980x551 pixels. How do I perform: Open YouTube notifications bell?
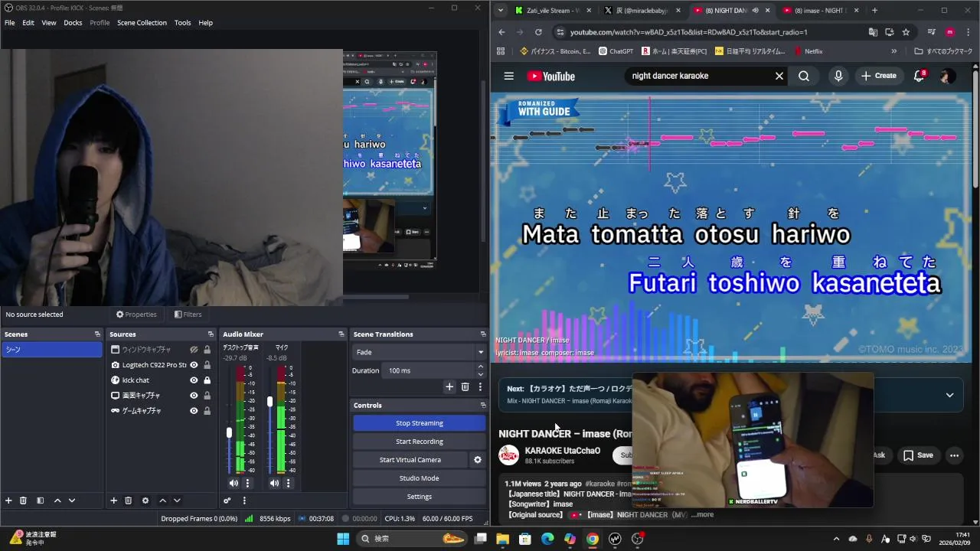click(x=920, y=76)
